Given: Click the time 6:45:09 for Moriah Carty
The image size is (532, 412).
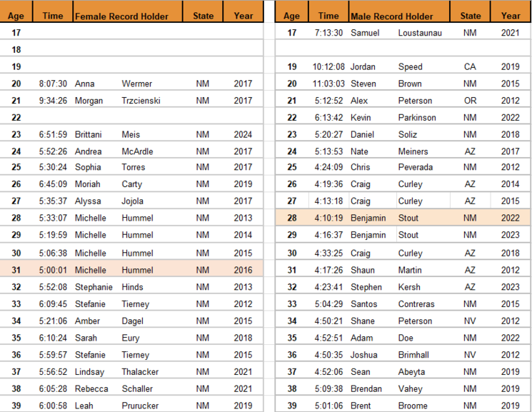Looking at the screenshot, I should (x=53, y=184).
